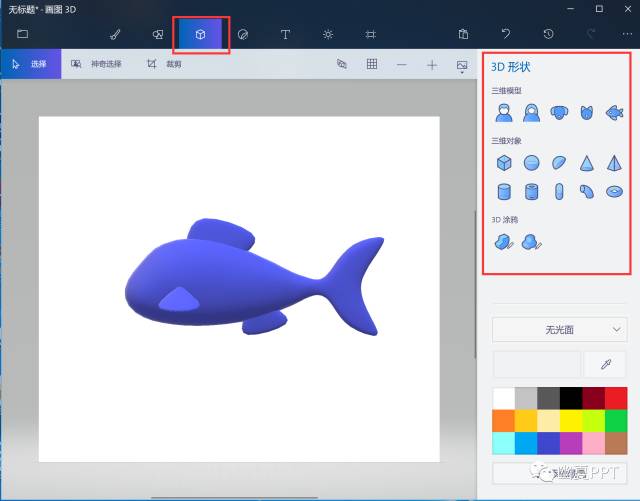Choose the cone 3D object

point(587,163)
